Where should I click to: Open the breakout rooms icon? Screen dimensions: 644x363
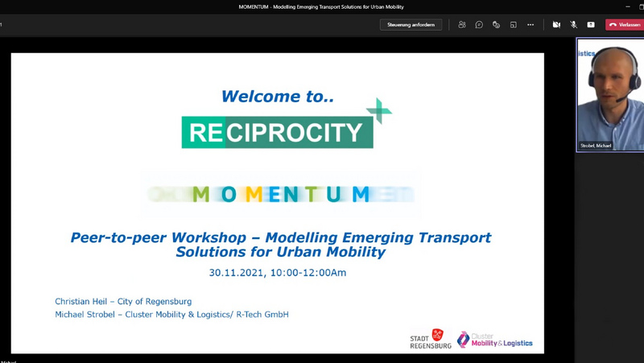pyautogui.click(x=514, y=25)
